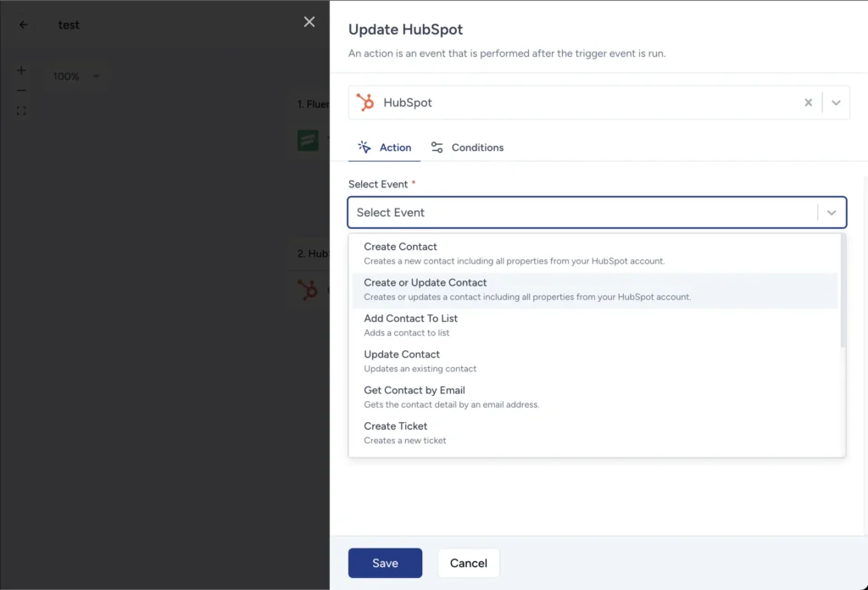
Task: Choose Create or Update Contact event
Action: pos(594,289)
